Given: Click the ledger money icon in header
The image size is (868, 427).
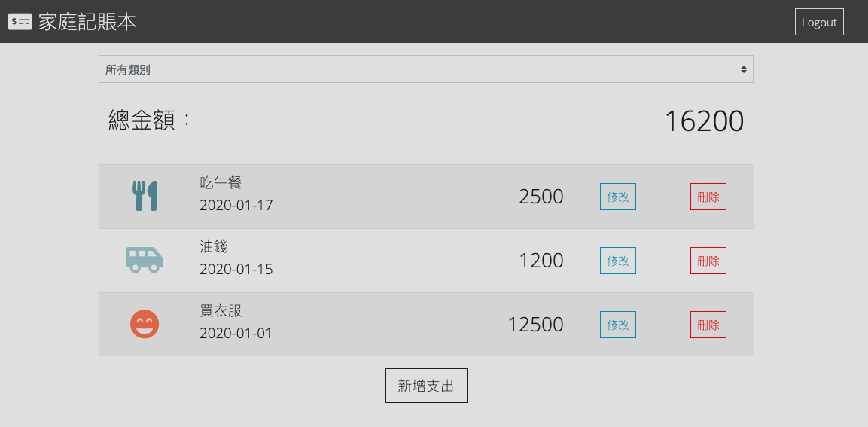Looking at the screenshot, I should tap(20, 22).
